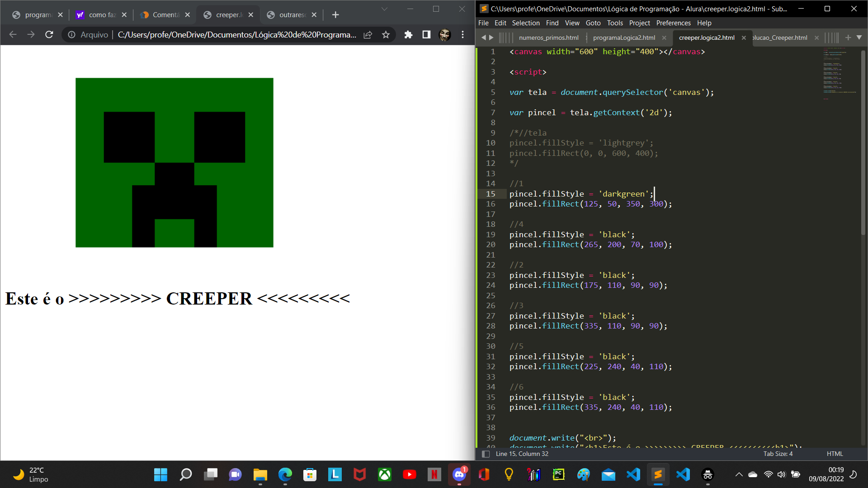Open YouTube app from taskbar
Image resolution: width=868 pixels, height=488 pixels.
[410, 474]
